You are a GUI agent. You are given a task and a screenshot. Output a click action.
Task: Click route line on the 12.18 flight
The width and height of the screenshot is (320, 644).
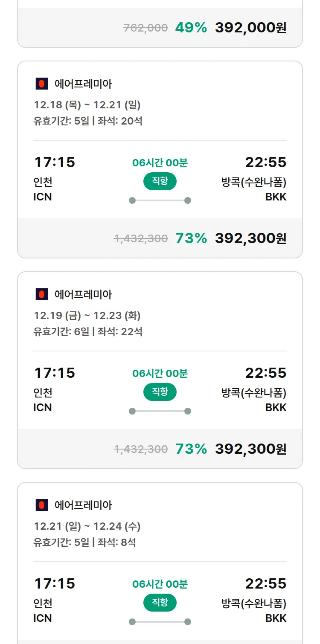coord(160,200)
